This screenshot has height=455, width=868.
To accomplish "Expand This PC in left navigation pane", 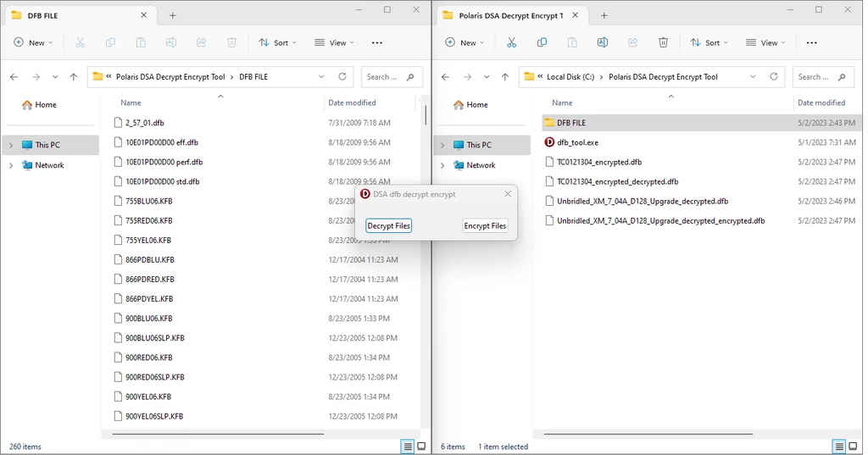I will point(11,145).
